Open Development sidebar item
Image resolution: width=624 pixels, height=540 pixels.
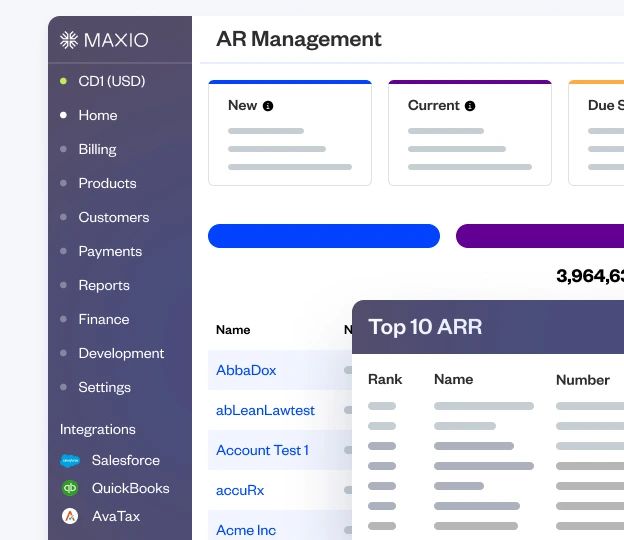[x=121, y=353]
